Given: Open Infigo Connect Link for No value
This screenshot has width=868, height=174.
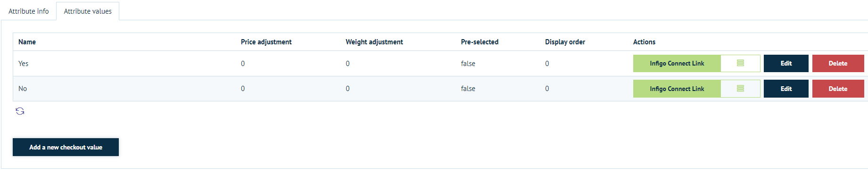Looking at the screenshot, I should 677,89.
